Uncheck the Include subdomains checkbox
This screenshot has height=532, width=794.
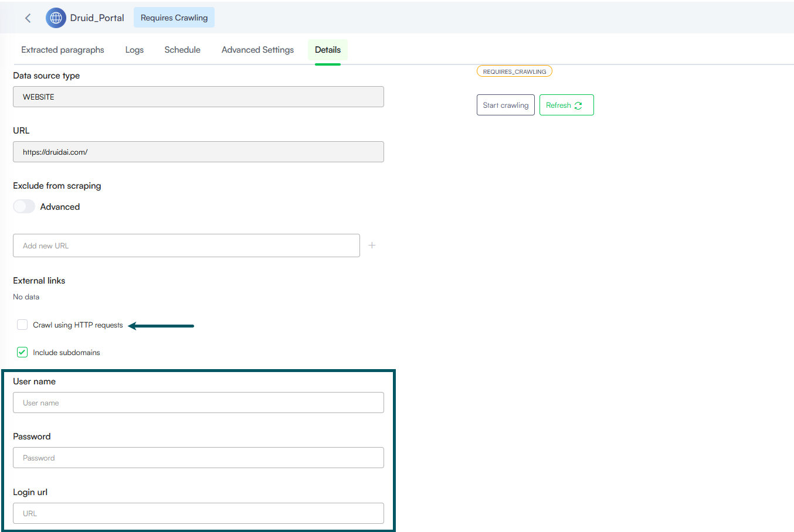[22, 352]
